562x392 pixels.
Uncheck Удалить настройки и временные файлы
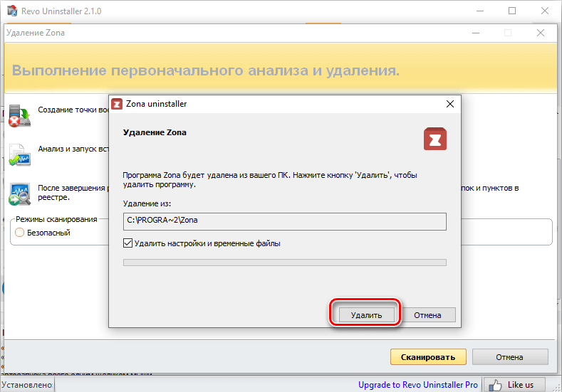128,243
